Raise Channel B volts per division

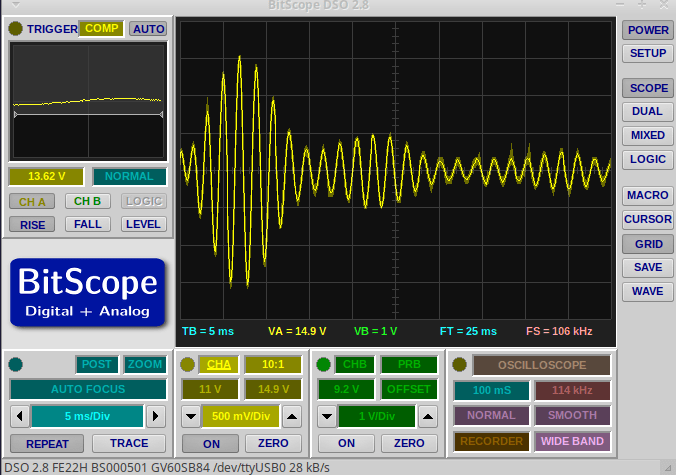click(428, 417)
